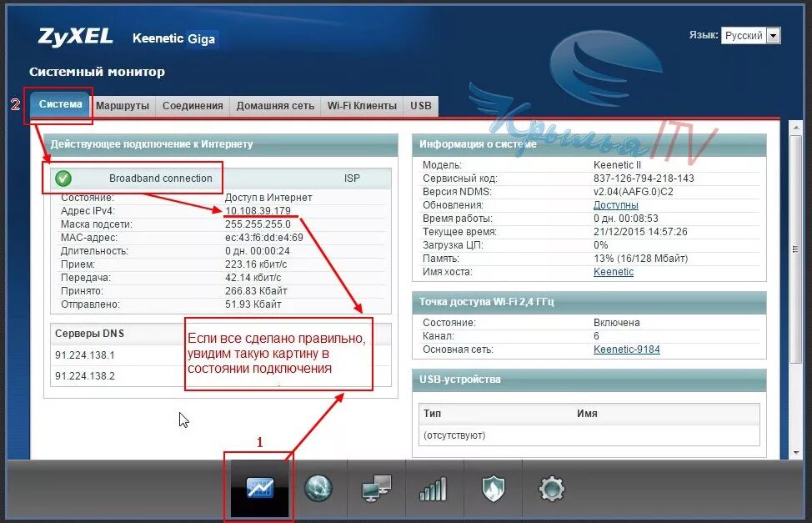Click the (отсутствуют) USB devices row
The width and height of the screenshot is (812, 523).
pyautogui.click(x=589, y=435)
